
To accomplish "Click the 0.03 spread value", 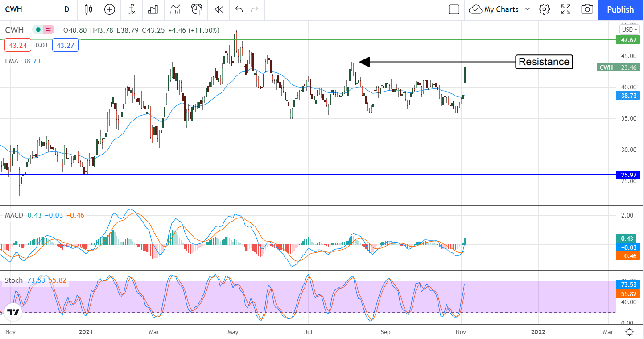I will tap(41, 45).
